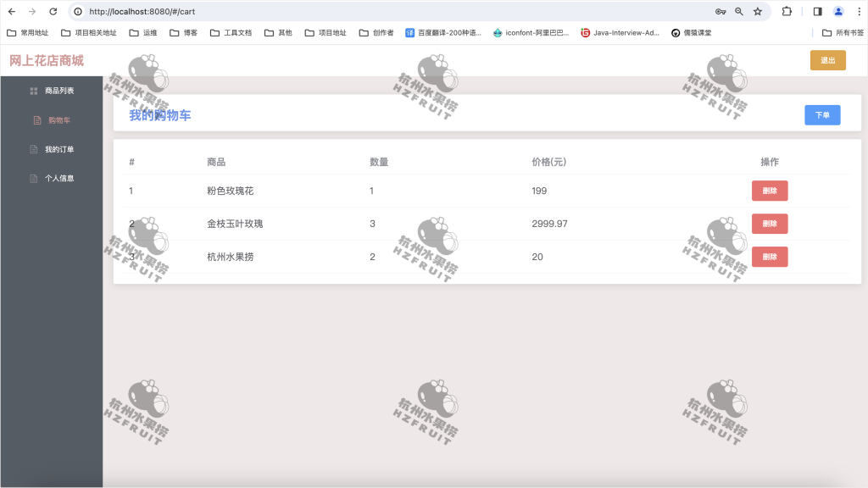Click the browser profile avatar icon

coord(839,12)
